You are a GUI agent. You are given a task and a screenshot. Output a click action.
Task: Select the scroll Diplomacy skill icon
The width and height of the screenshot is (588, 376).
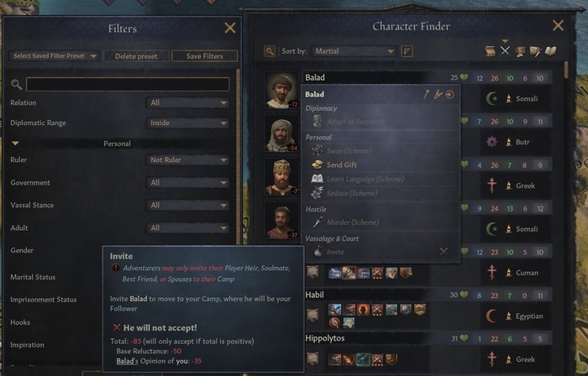click(490, 51)
